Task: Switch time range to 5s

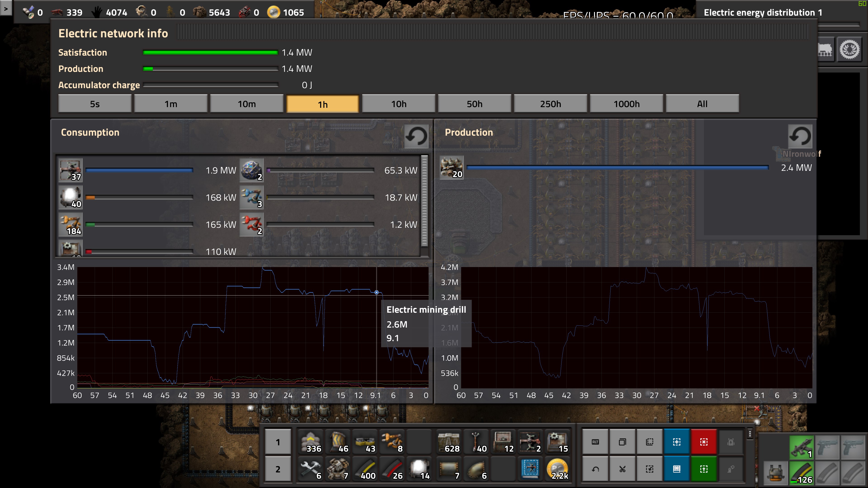Action: tap(95, 104)
